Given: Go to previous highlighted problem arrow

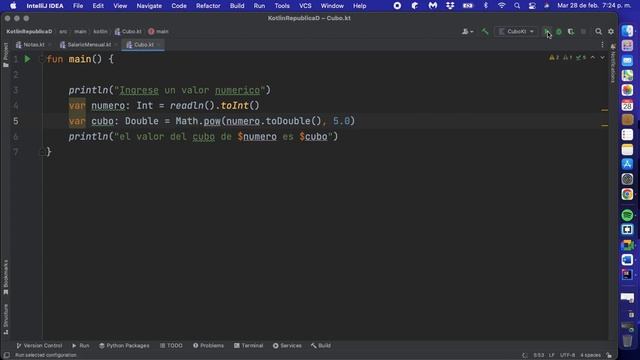Looking at the screenshot, I should (593, 58).
